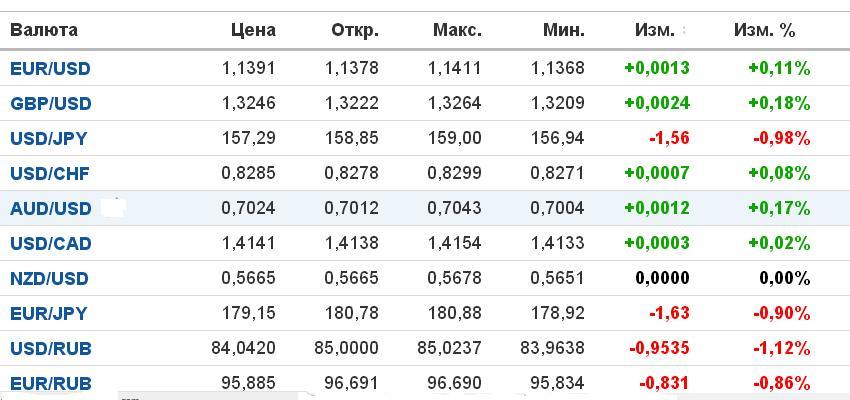Sort table by Цена column header

253,30
